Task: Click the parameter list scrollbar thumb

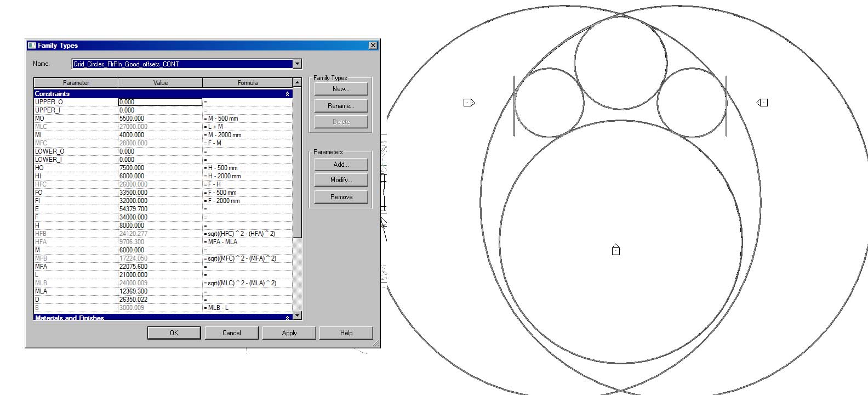Action: pos(297,162)
